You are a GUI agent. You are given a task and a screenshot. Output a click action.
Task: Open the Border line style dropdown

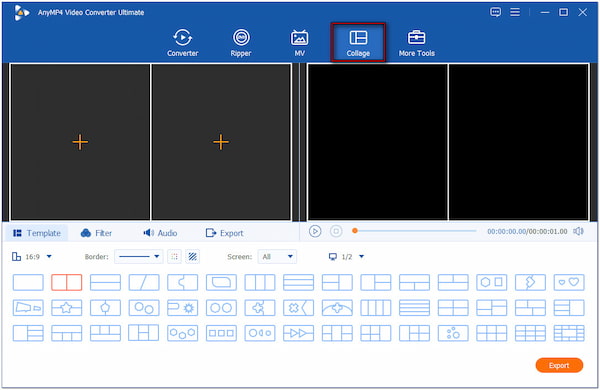point(139,256)
